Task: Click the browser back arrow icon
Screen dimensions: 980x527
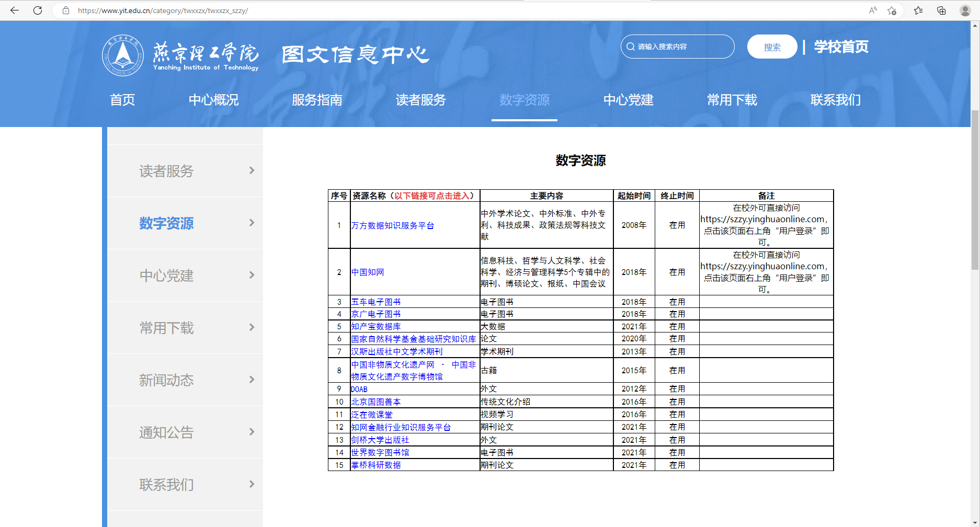Action: (x=15, y=10)
